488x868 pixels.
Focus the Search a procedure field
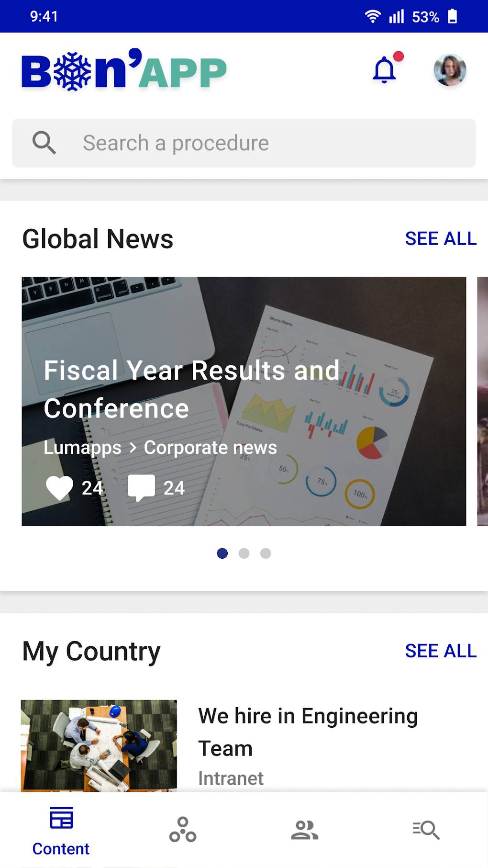tap(268, 143)
